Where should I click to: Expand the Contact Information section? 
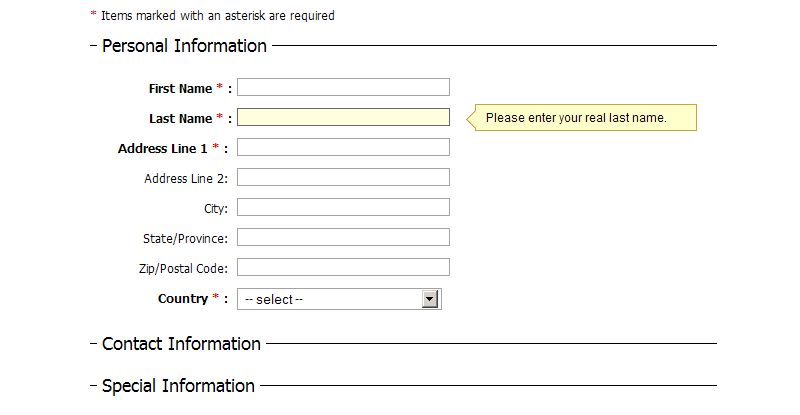point(180,344)
